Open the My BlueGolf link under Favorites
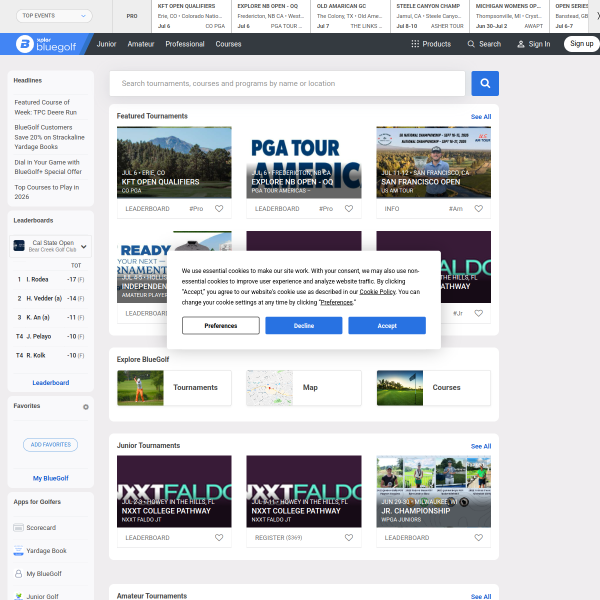600x600 pixels. (x=51, y=478)
